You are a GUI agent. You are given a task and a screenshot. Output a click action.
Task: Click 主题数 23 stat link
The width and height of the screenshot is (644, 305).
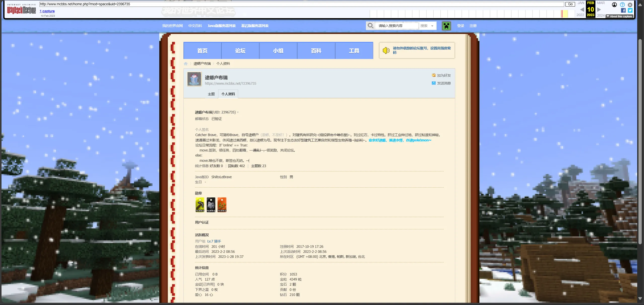pyautogui.click(x=258, y=166)
